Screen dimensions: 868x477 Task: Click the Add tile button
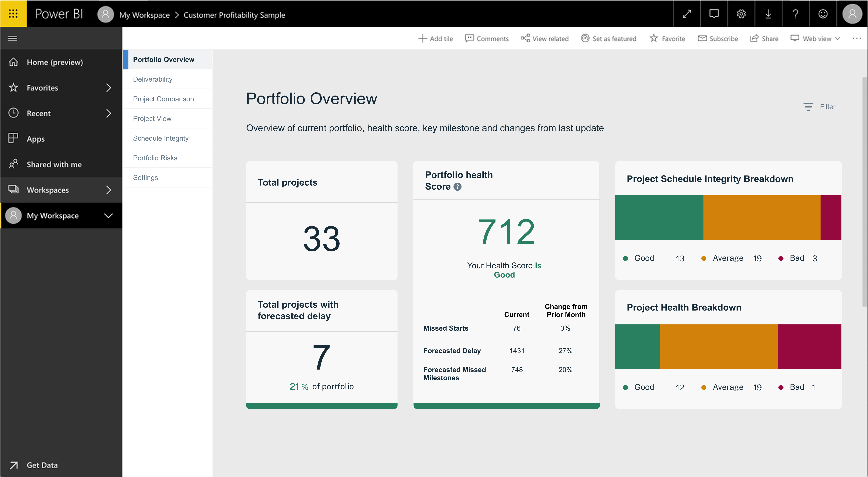coord(435,38)
